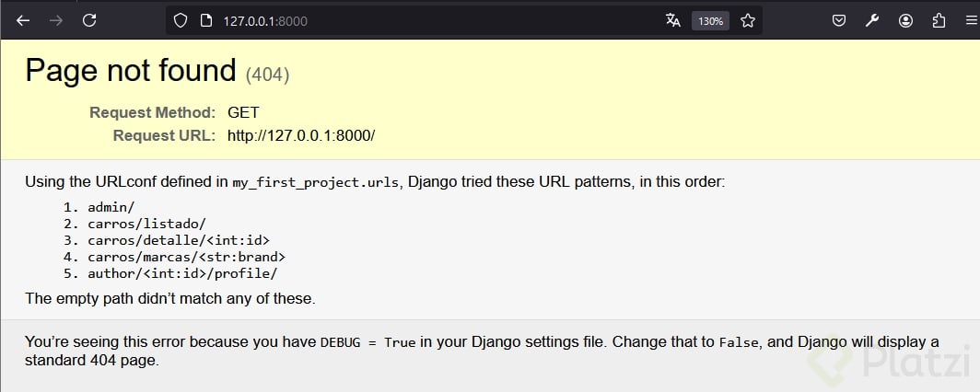The image size is (980, 392).
Task: Click the forward navigation arrow
Action: point(56,20)
